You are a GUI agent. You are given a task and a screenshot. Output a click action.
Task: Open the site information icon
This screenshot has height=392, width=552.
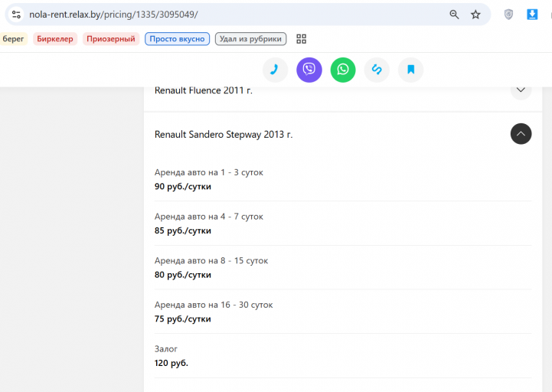16,15
